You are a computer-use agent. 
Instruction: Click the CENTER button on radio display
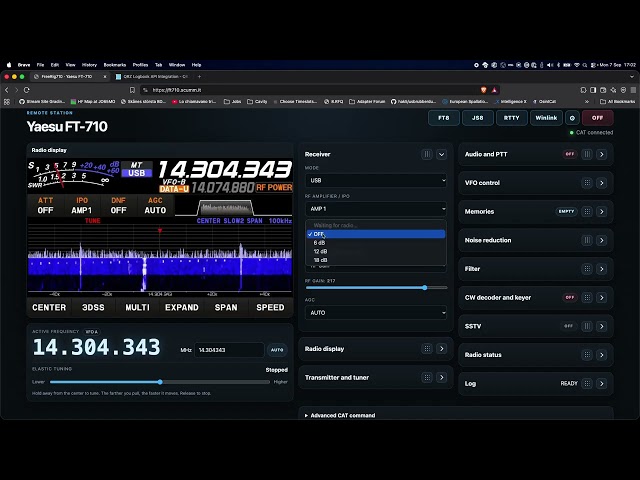(49, 308)
